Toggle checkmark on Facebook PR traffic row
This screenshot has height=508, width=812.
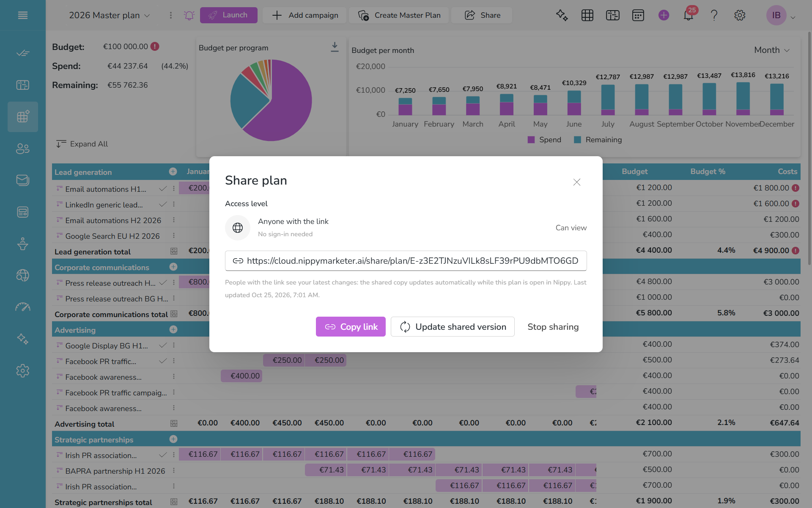[x=163, y=361]
